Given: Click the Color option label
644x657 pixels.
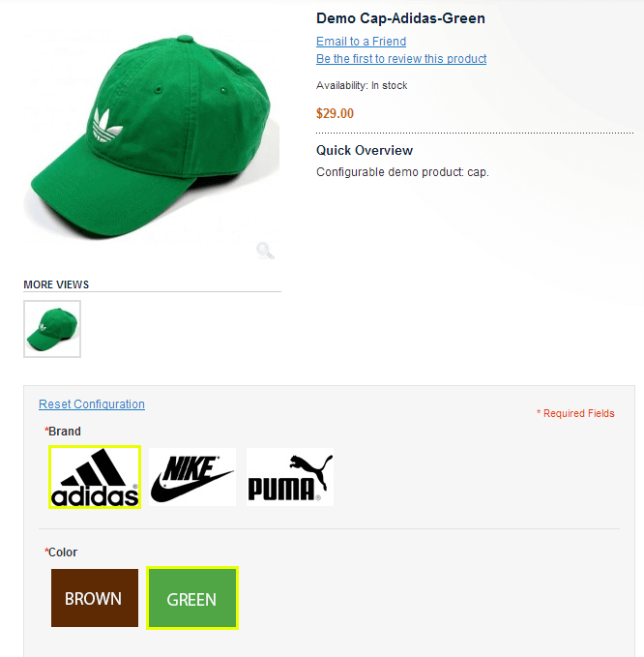Looking at the screenshot, I should click(x=61, y=552).
